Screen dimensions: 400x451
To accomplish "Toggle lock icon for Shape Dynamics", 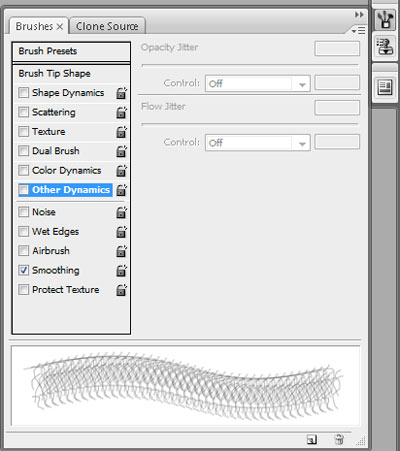I will click(121, 93).
